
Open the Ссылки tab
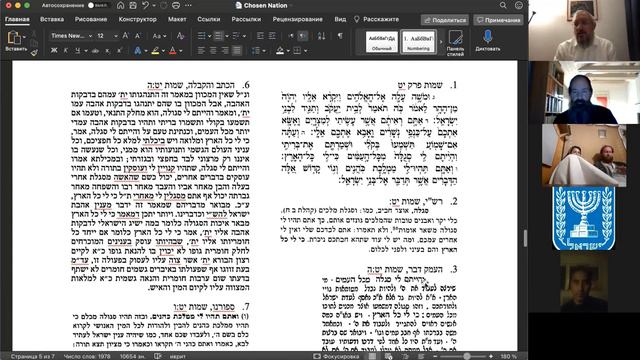tap(209, 19)
